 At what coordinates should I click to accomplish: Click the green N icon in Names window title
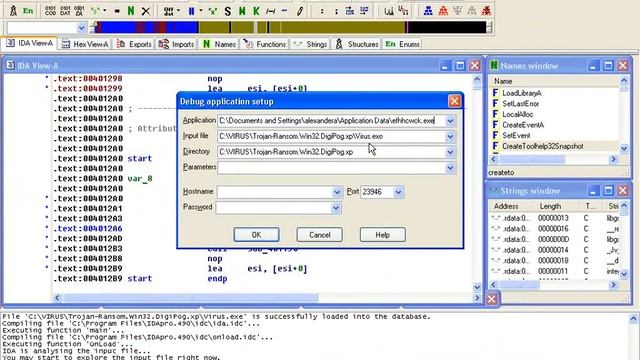pyautogui.click(x=494, y=65)
